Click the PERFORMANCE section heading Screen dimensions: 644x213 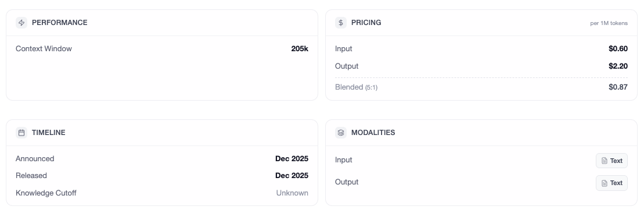pos(60,23)
